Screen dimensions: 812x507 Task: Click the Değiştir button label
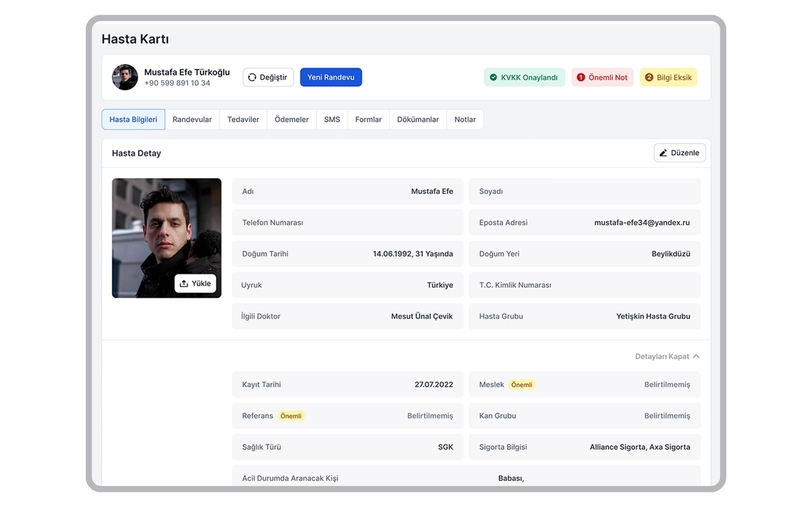(x=273, y=77)
